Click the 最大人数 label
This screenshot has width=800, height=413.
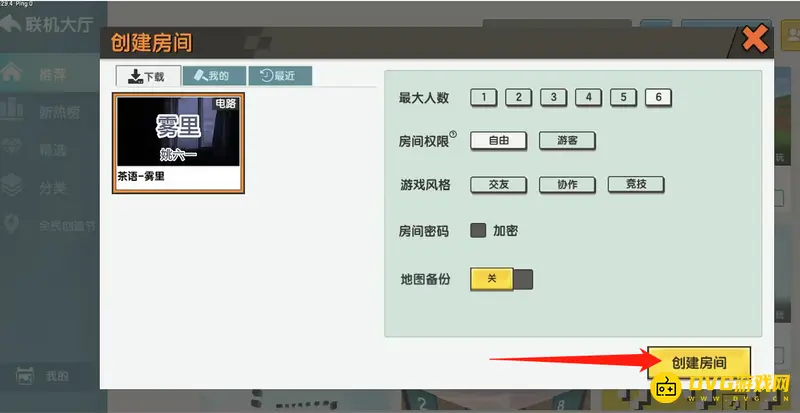pos(424,98)
